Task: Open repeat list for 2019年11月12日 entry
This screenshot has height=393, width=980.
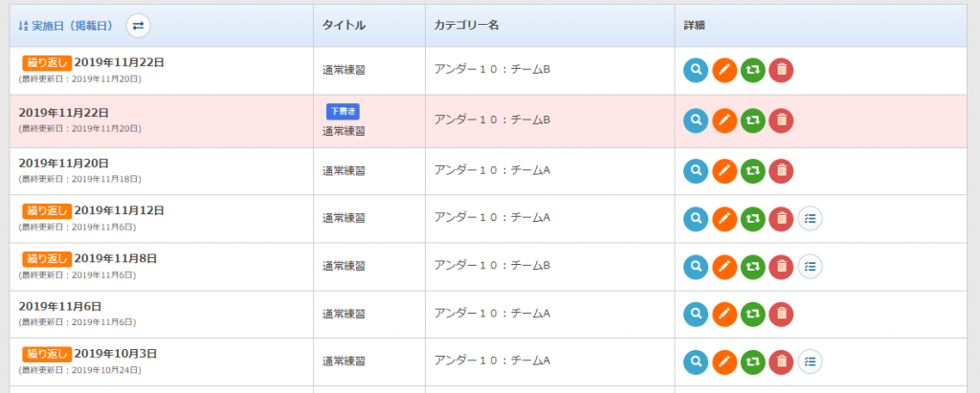Action: 810,219
